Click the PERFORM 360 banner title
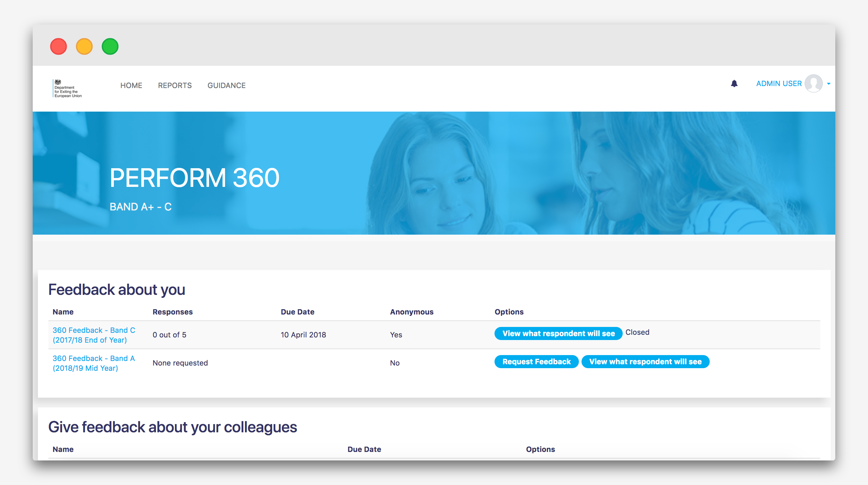The image size is (868, 485). pos(194,178)
